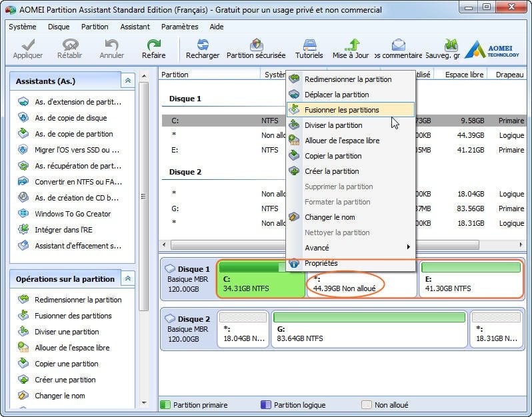
Task: Click the Rétablir toolbar icon
Action: pyautogui.click(x=70, y=45)
